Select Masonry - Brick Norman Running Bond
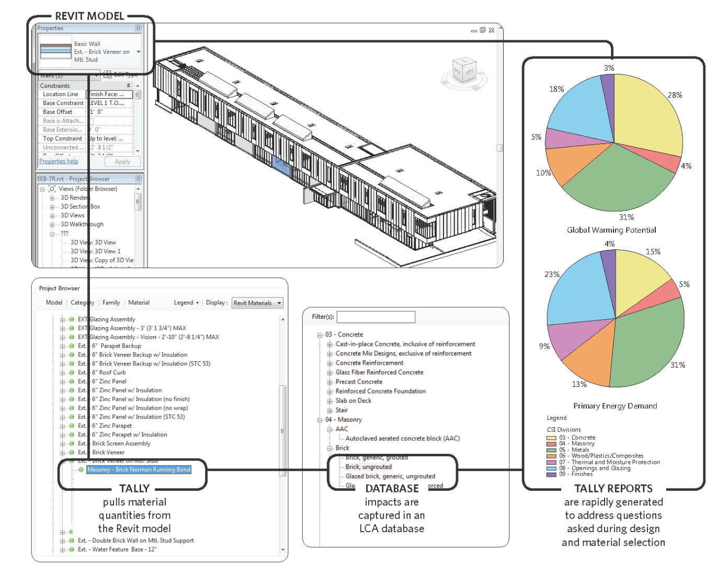The height and width of the screenshot is (563, 728). [x=139, y=469]
